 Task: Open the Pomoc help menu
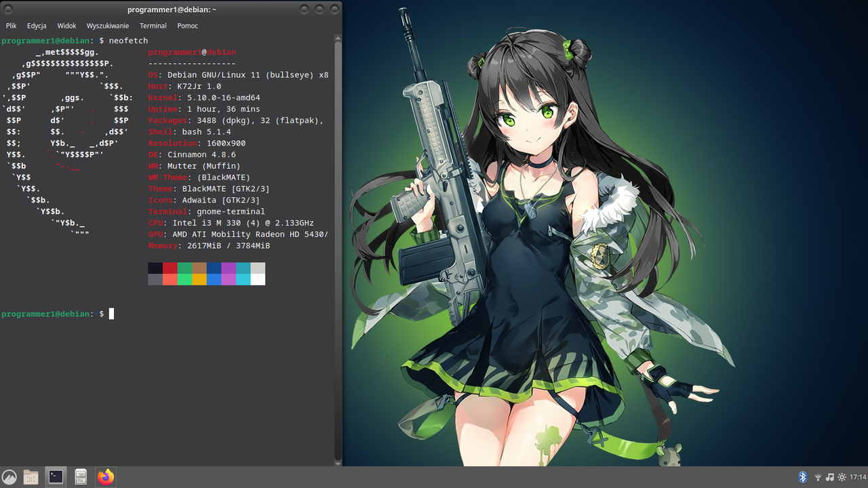coord(188,26)
